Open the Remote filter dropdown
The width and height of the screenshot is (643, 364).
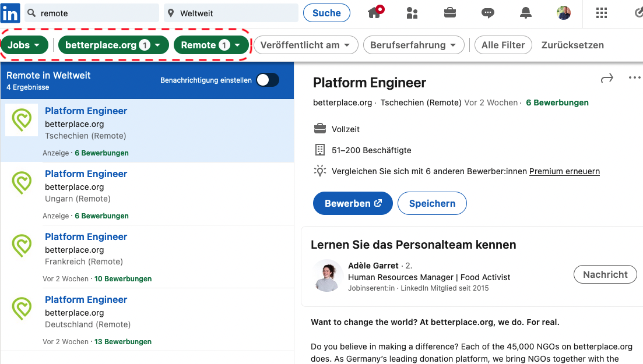coord(211,45)
